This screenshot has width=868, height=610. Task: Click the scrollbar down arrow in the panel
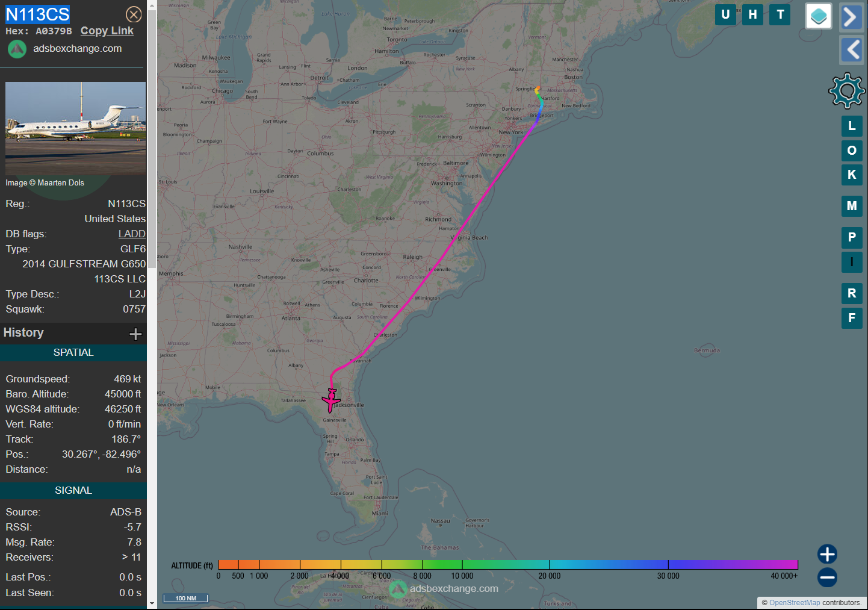152,603
